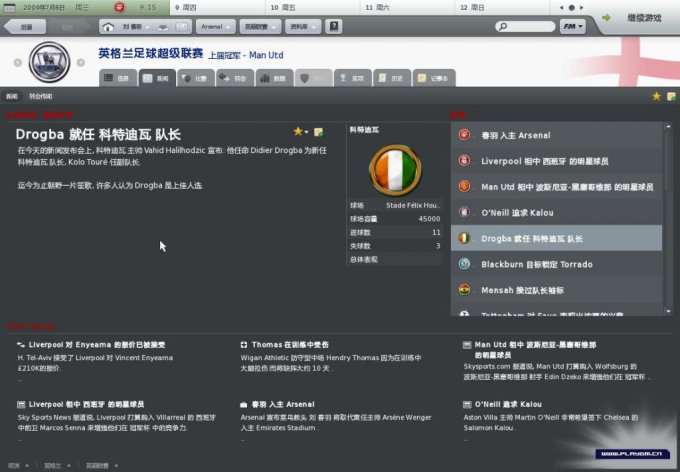The width and height of the screenshot is (680, 472).
Task: Click the home icon in the toolbar
Action: (108, 27)
